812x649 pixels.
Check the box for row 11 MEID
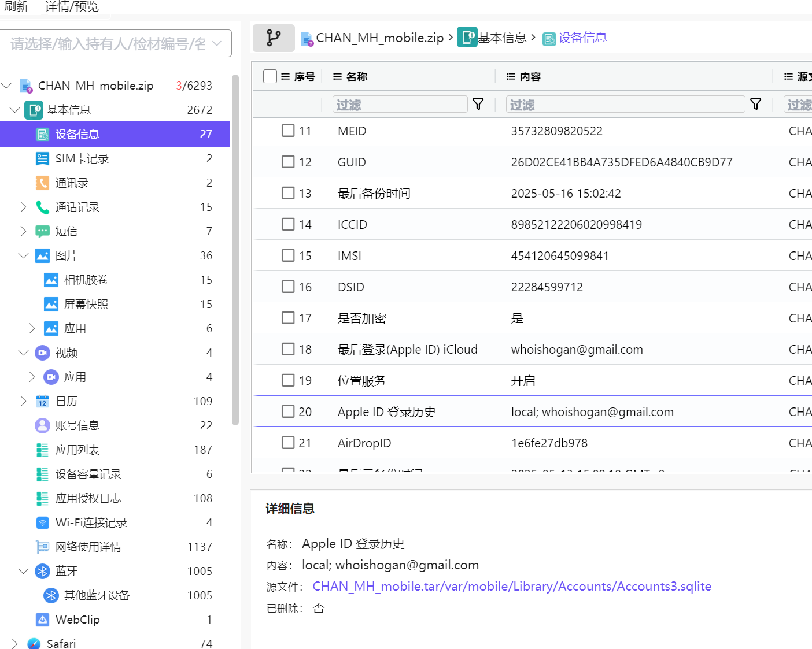288,131
